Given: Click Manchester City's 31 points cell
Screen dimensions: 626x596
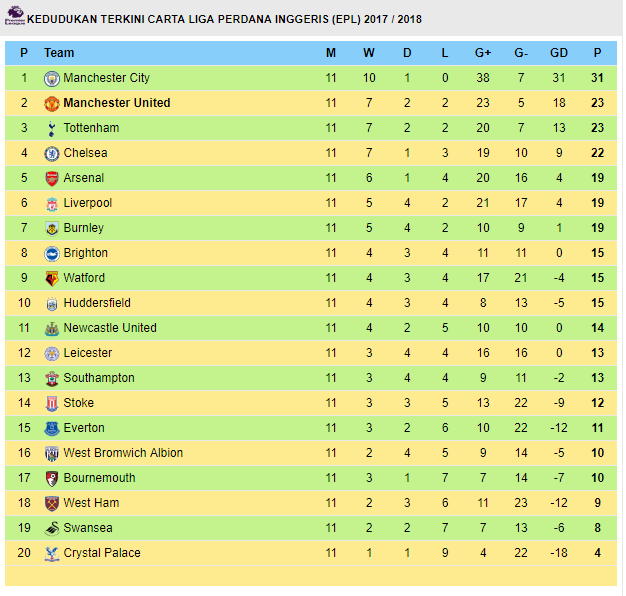Looking at the screenshot, I should [x=597, y=78].
